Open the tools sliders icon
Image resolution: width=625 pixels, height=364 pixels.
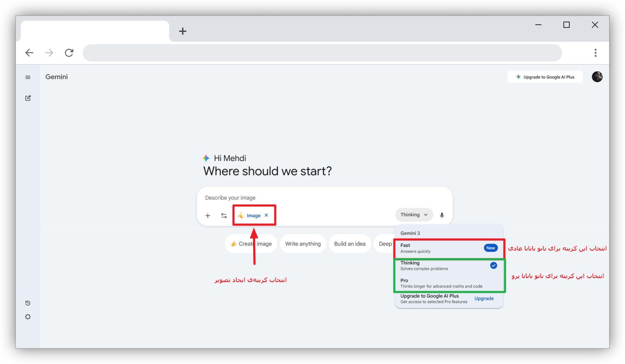point(224,216)
